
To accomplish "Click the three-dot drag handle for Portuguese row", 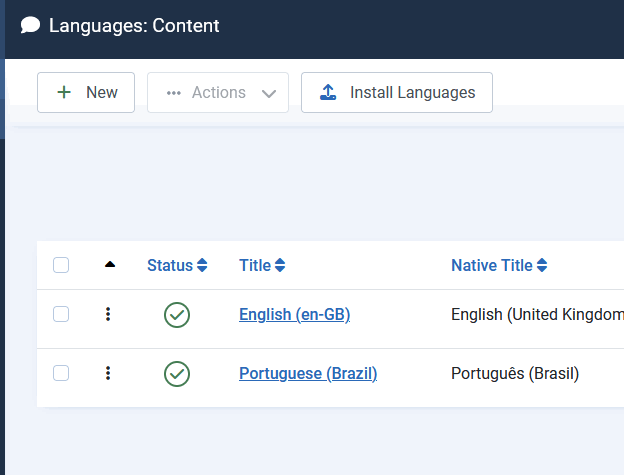I will [108, 374].
